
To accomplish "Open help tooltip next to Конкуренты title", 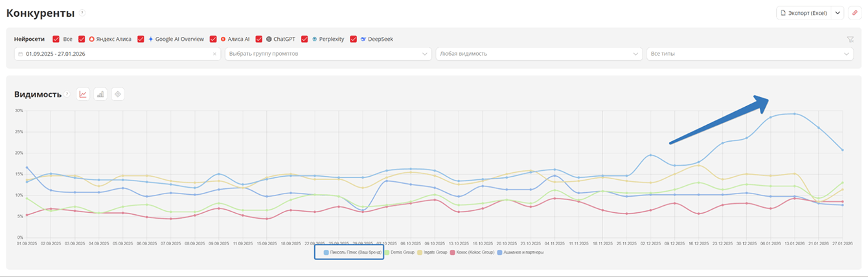I will (x=82, y=13).
